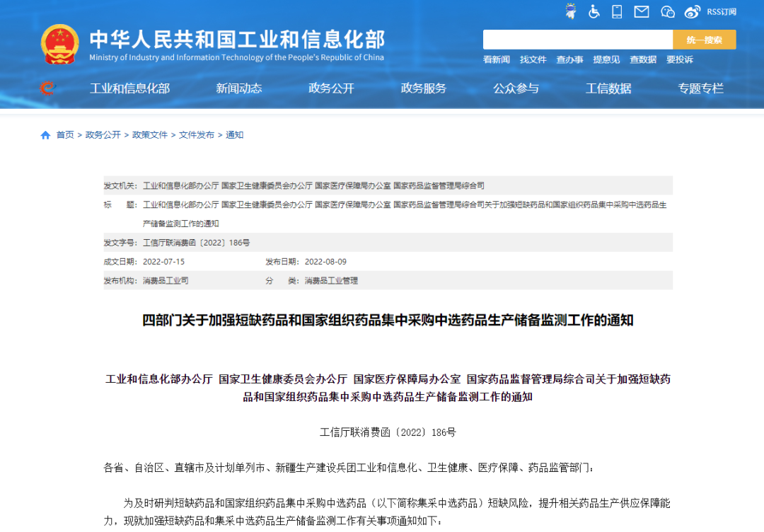Screen dimensions: 764x532
Task: Subscribe via RSS订阅 link
Action: click(x=722, y=12)
